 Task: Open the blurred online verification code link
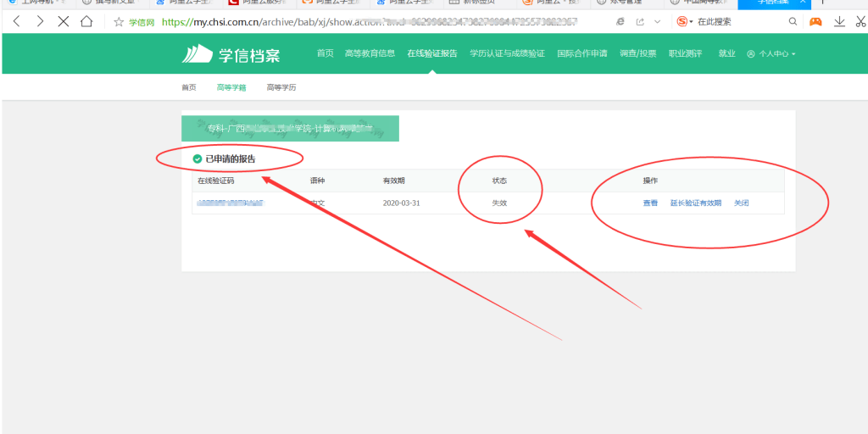click(x=231, y=203)
